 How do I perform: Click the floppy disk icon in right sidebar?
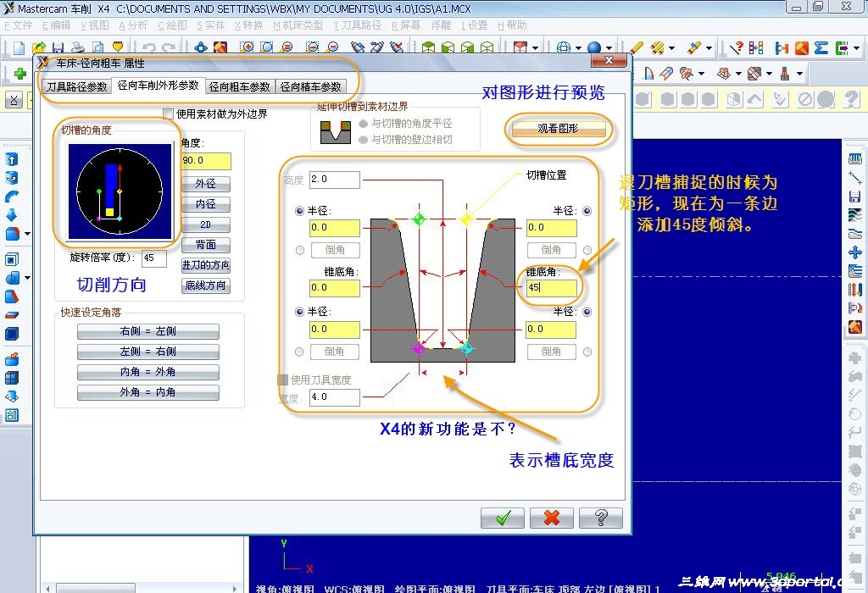[854, 197]
